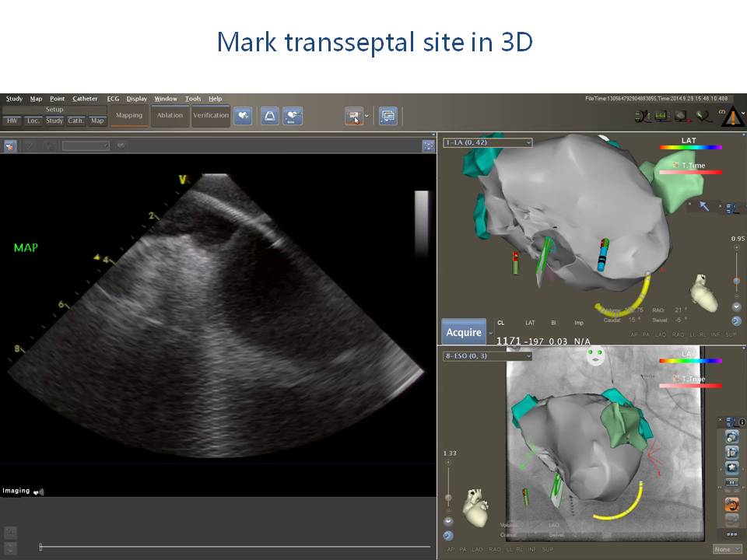
Task: Click the orange rotate icon in right panel
Action: (x=731, y=504)
